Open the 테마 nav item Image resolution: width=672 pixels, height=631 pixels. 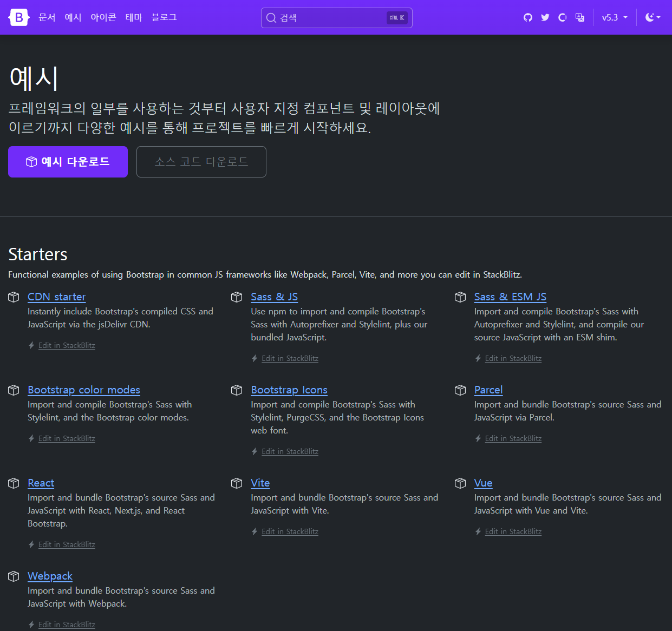pyautogui.click(x=134, y=17)
